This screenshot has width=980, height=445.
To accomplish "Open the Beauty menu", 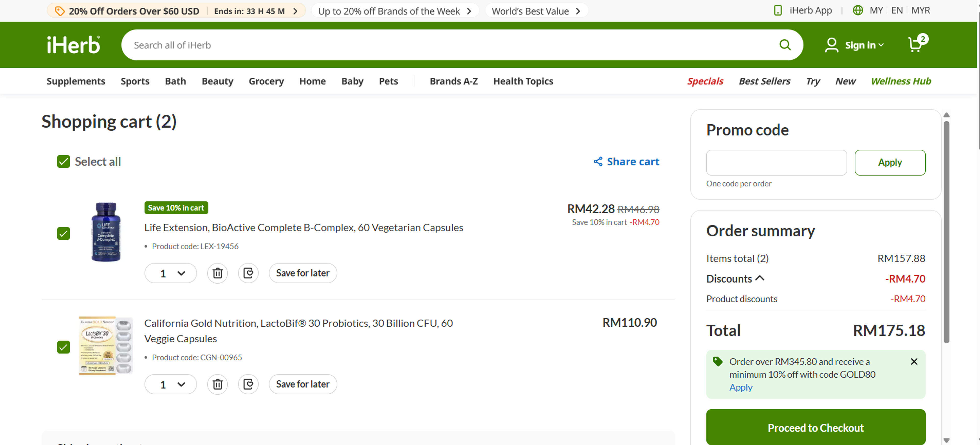I will 217,81.
